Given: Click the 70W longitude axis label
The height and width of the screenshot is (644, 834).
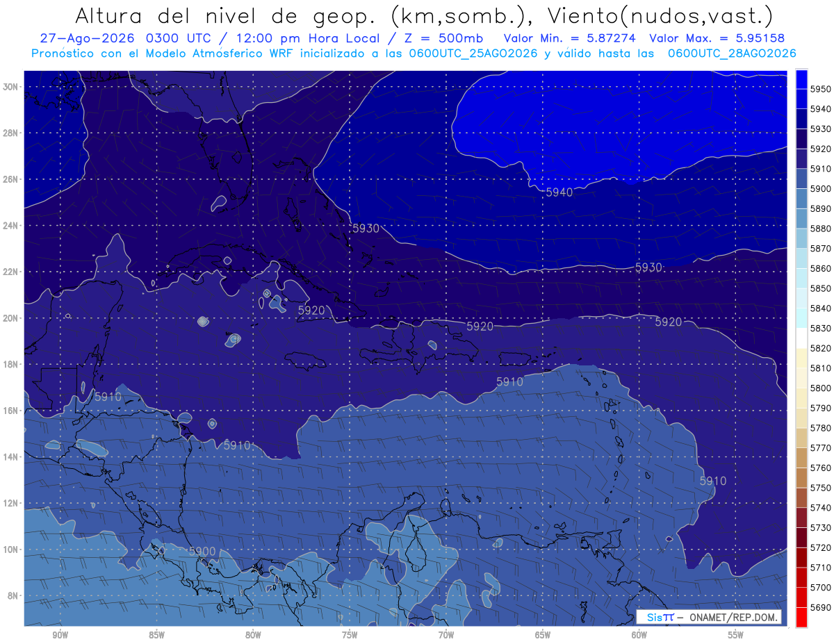Looking at the screenshot, I should tap(446, 636).
